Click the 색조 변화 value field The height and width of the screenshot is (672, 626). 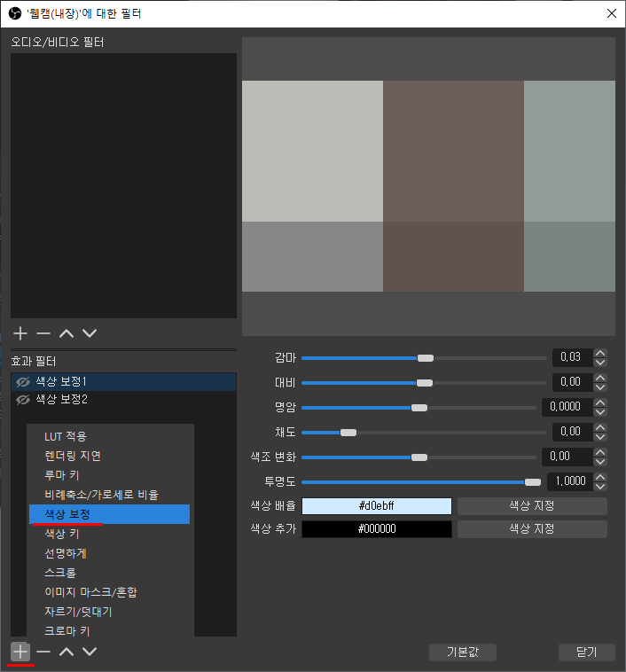coord(567,457)
